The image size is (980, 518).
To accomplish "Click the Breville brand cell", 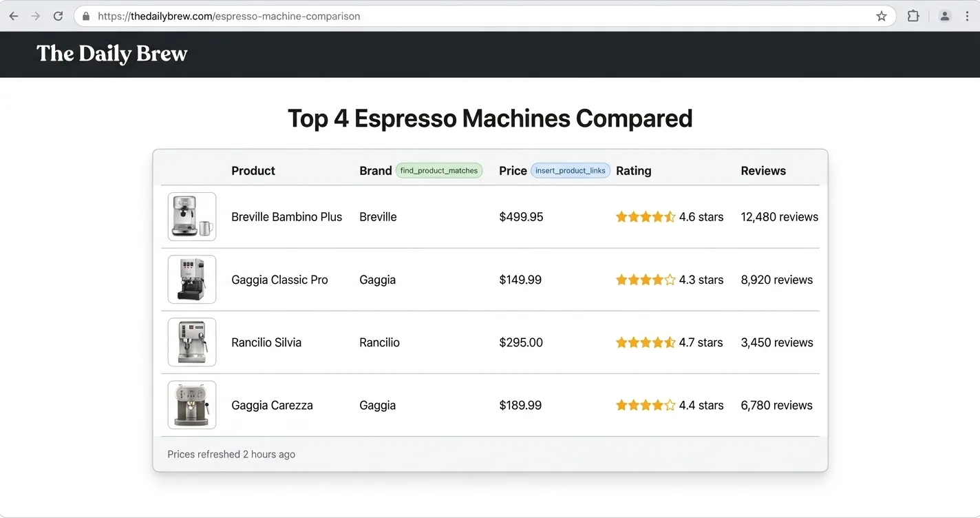I will tap(378, 217).
